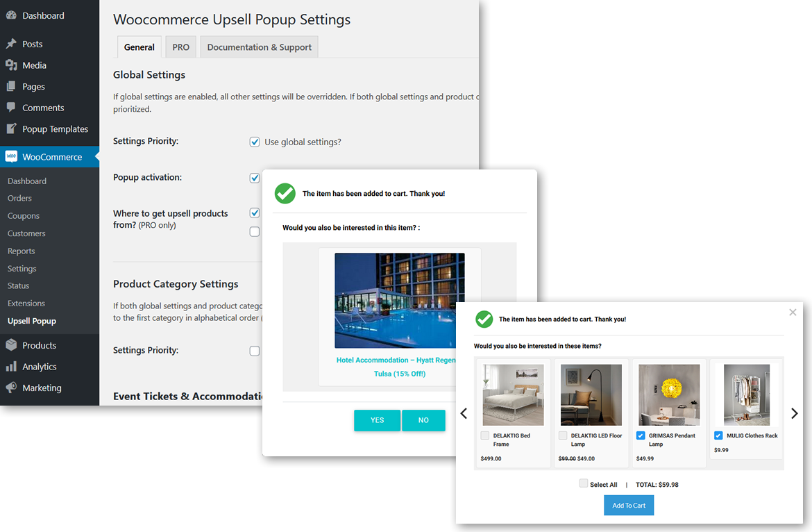Switch to the General tab
The image size is (812, 532).
tap(139, 47)
